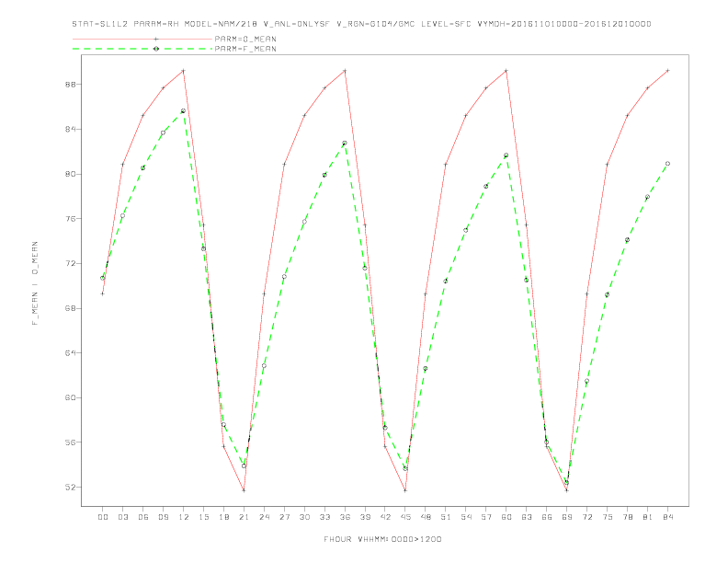Click the y-axis tick label 72
728x563 pixels.
[70, 263]
